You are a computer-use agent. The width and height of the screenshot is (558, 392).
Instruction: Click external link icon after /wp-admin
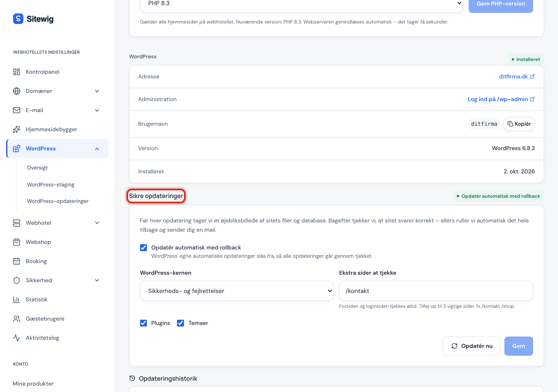pos(532,99)
